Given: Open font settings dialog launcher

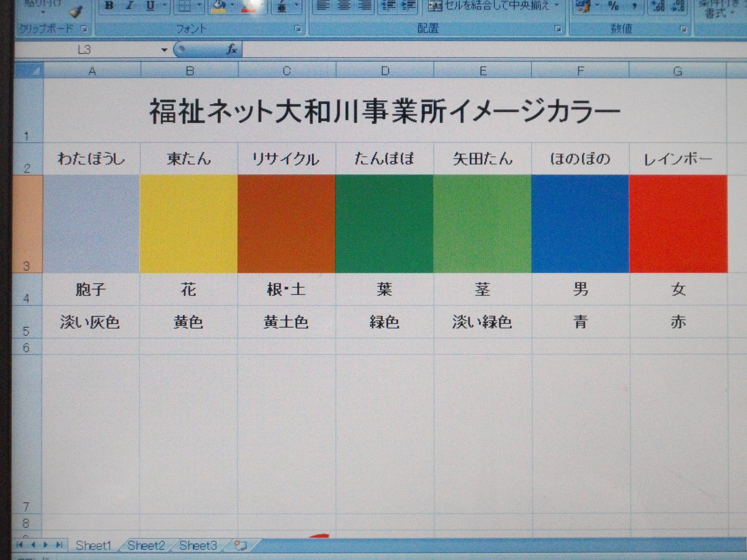Looking at the screenshot, I should pos(298,29).
